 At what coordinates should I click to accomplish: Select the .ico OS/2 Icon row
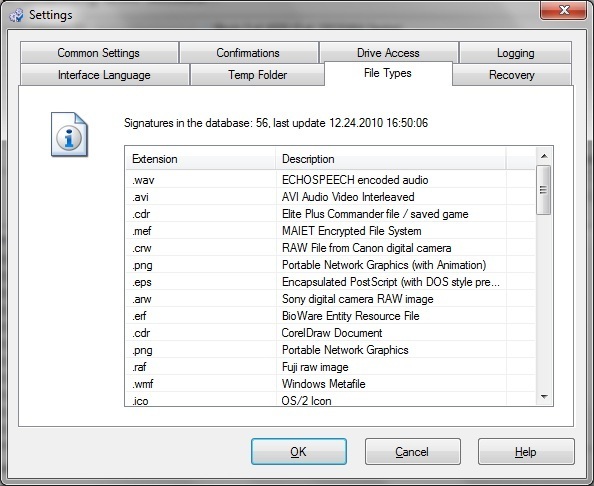330,400
